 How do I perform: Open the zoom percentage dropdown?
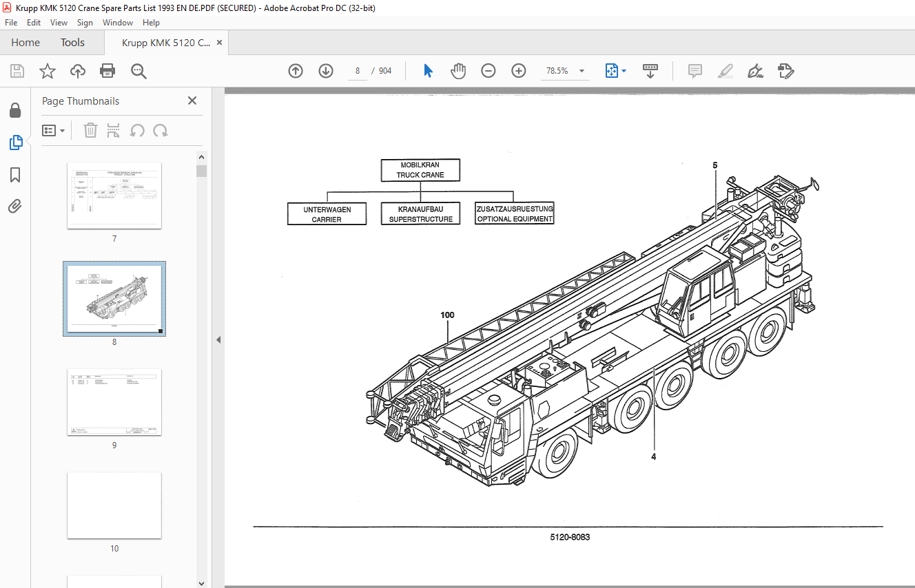pos(582,71)
